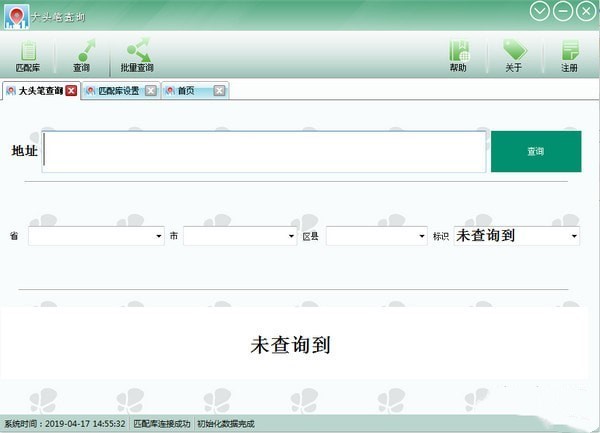Close the 大头笔查询 tab
The width and height of the screenshot is (600, 433).
[71, 91]
